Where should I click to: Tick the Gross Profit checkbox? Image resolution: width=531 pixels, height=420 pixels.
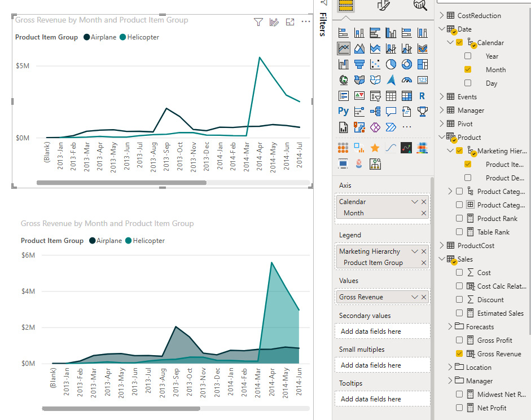[x=459, y=341]
